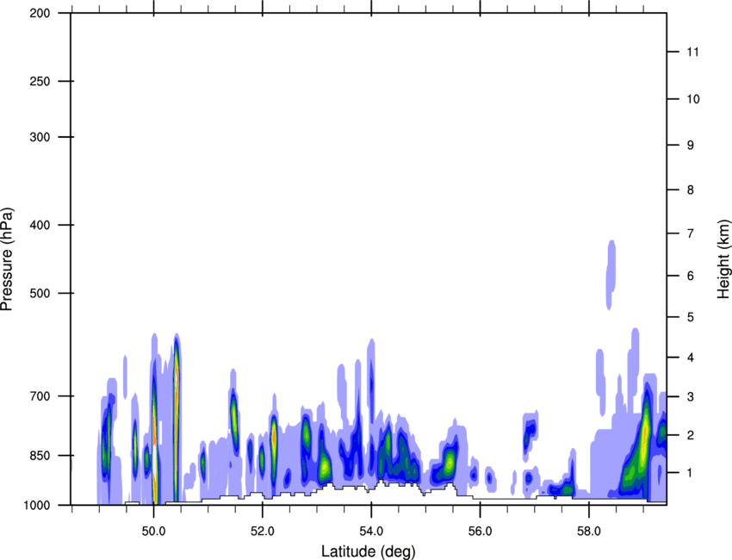Click the 8 km height label
This screenshot has height=560, width=732.
(x=691, y=190)
